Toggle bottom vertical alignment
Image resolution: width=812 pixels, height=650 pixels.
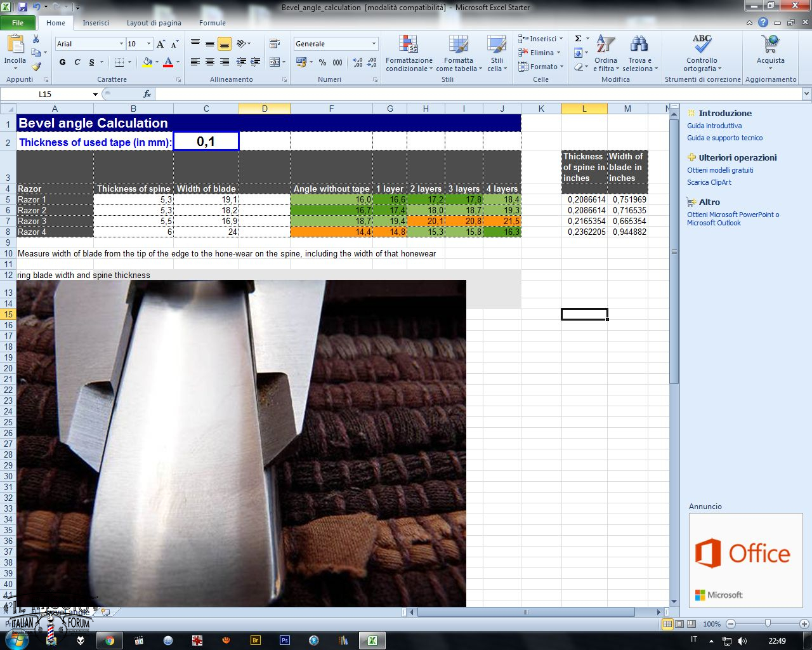click(224, 44)
